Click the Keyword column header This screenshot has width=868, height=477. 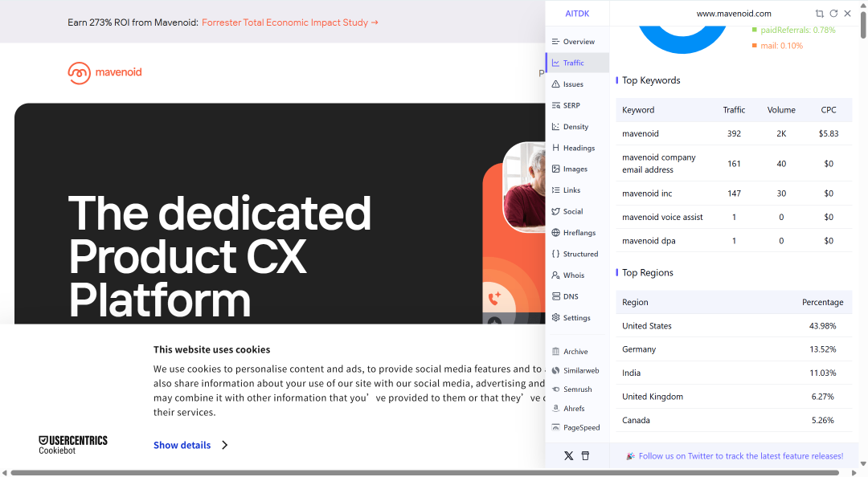tap(637, 109)
